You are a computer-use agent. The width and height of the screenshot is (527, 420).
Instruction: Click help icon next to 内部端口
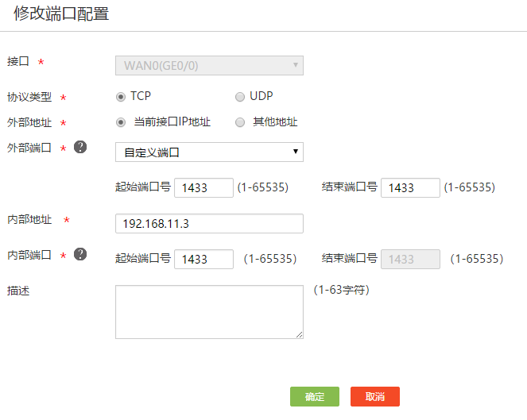(79, 255)
